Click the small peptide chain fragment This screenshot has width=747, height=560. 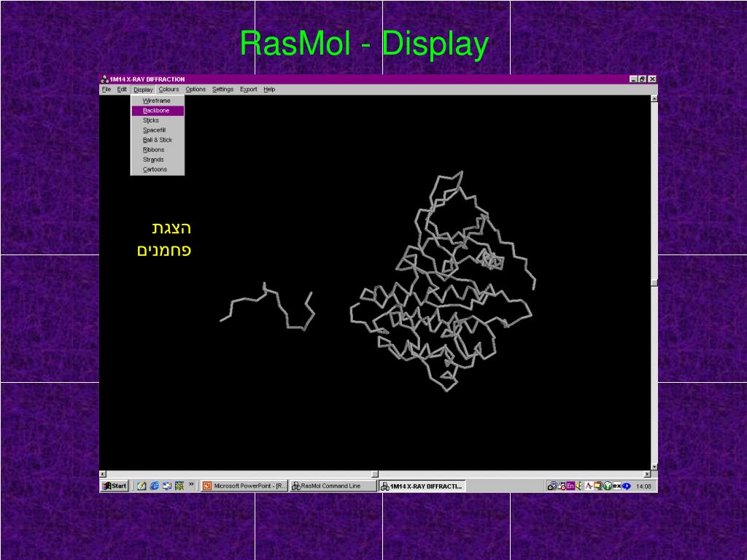[x=267, y=306]
